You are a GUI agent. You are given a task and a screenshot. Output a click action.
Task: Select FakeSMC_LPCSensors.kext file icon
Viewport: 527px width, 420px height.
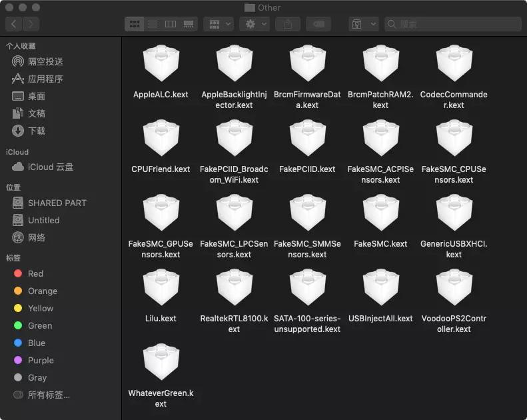[x=235, y=212]
